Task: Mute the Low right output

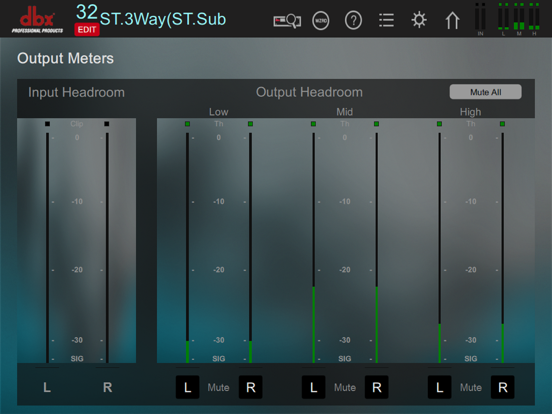Action: [251, 387]
